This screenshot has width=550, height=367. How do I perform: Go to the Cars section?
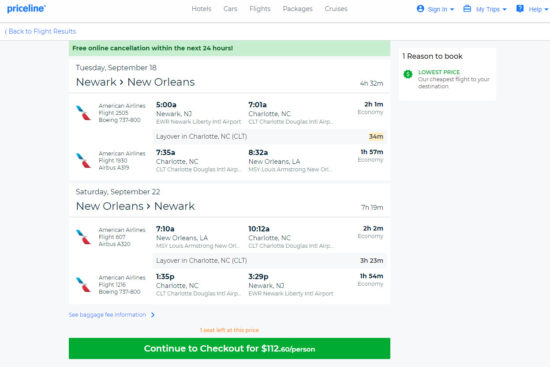point(230,9)
